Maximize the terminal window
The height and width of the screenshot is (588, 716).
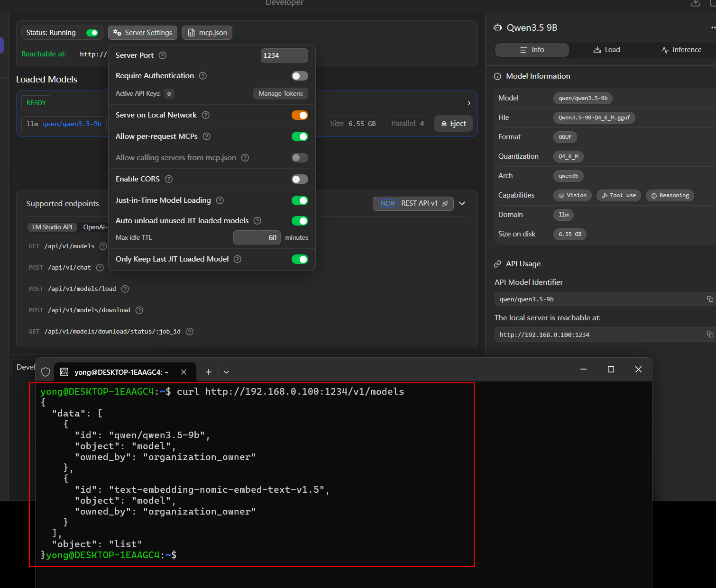611,370
